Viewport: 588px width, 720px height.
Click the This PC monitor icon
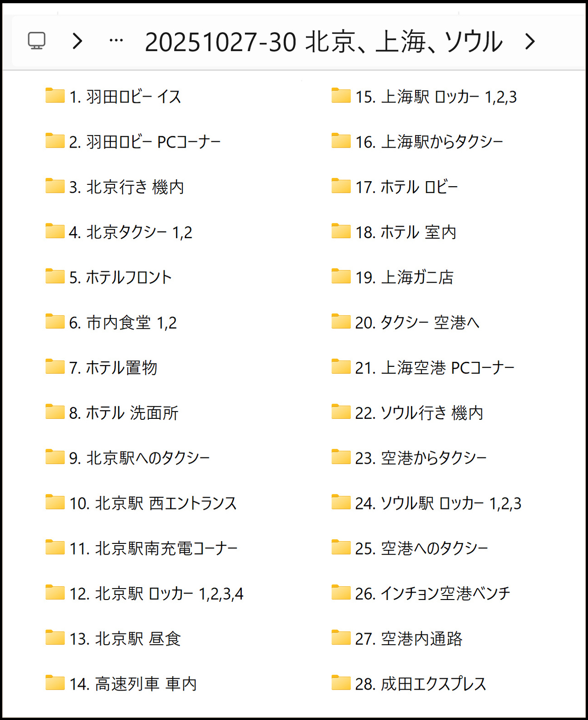click(x=37, y=41)
